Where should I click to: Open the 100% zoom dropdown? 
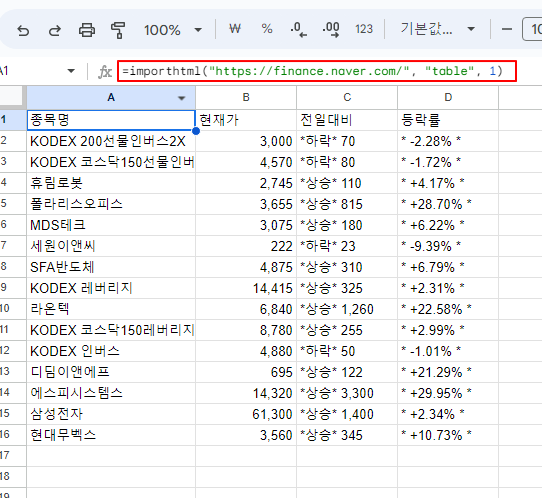click(173, 30)
